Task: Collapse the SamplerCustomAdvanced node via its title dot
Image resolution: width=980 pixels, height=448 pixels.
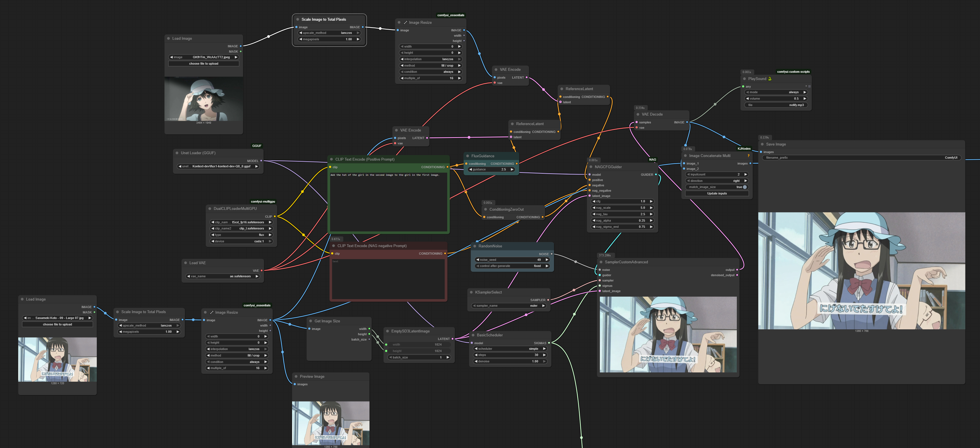Action: click(x=601, y=262)
